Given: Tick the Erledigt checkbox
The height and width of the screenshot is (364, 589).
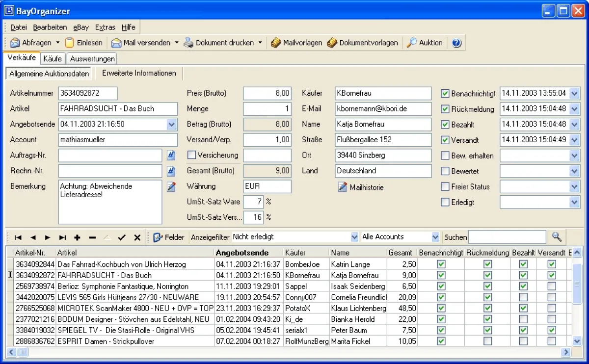Looking at the screenshot, I should (445, 202).
